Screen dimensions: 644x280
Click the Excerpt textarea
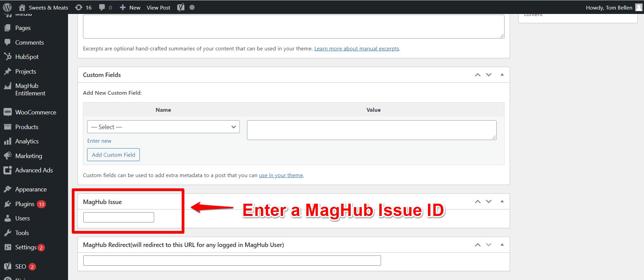click(x=294, y=26)
